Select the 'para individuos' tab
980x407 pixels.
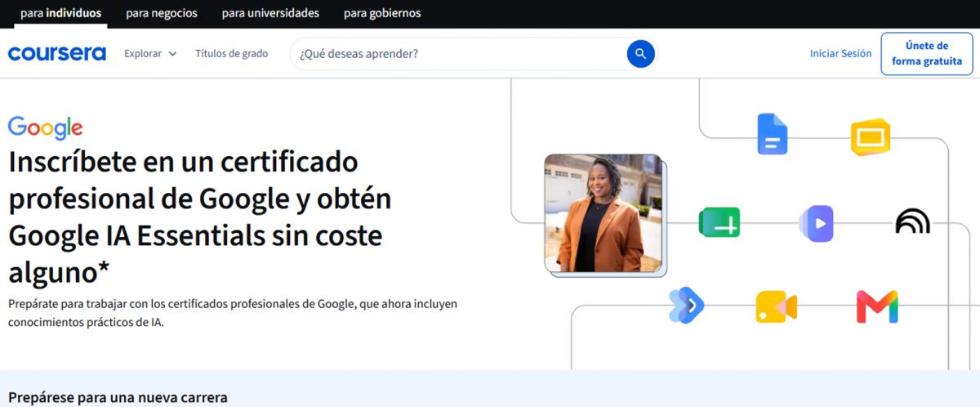coord(61,13)
